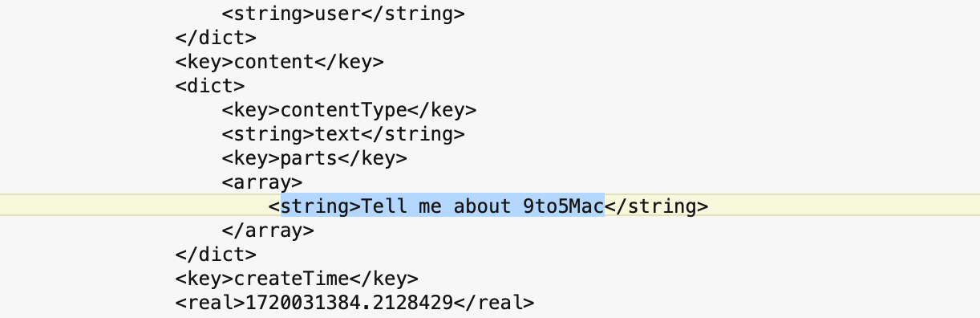Click the 'contentType' key line
The width and height of the screenshot is (980, 318).
[x=349, y=110]
